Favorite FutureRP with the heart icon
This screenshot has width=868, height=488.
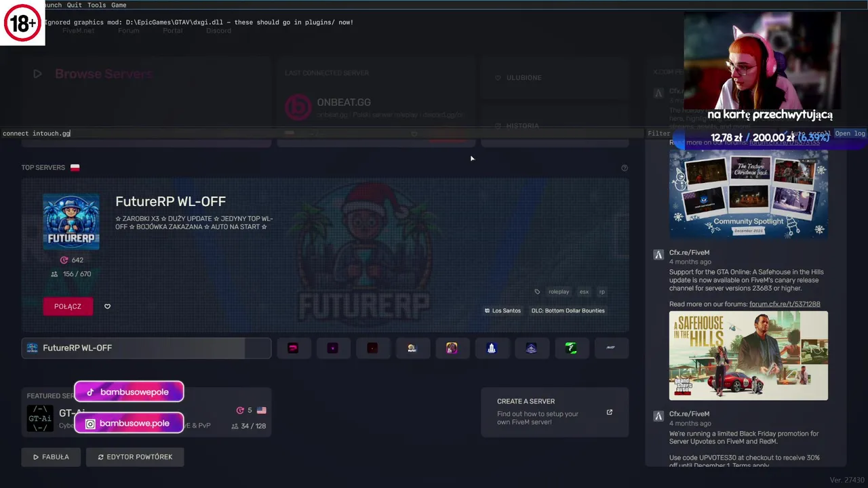[x=107, y=306]
